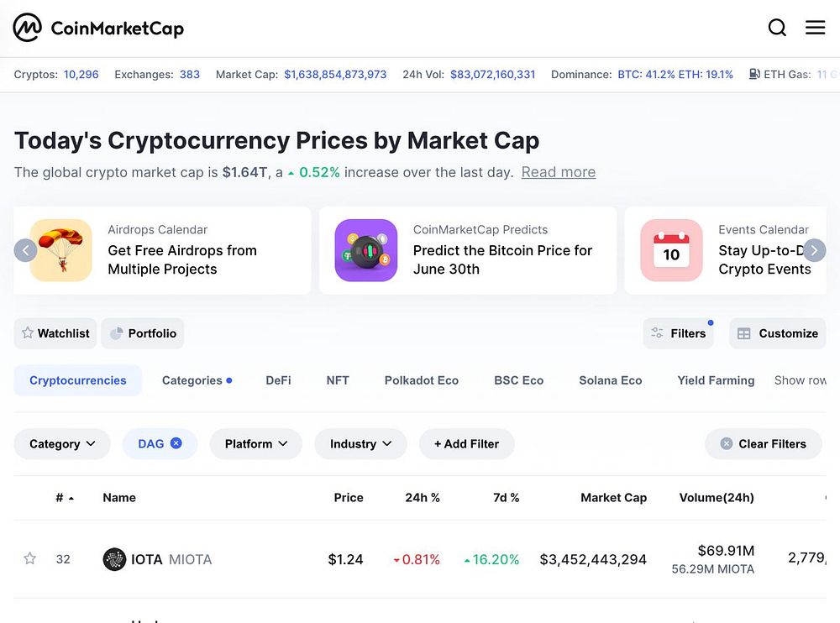The image size is (840, 623).
Task: Expand the Category dropdown
Action: pos(62,444)
